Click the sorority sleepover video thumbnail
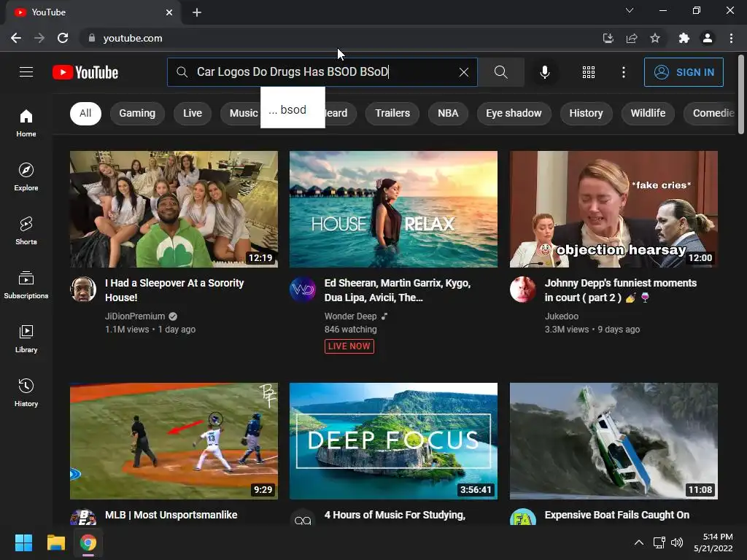This screenshot has height=560, width=747. pyautogui.click(x=174, y=209)
